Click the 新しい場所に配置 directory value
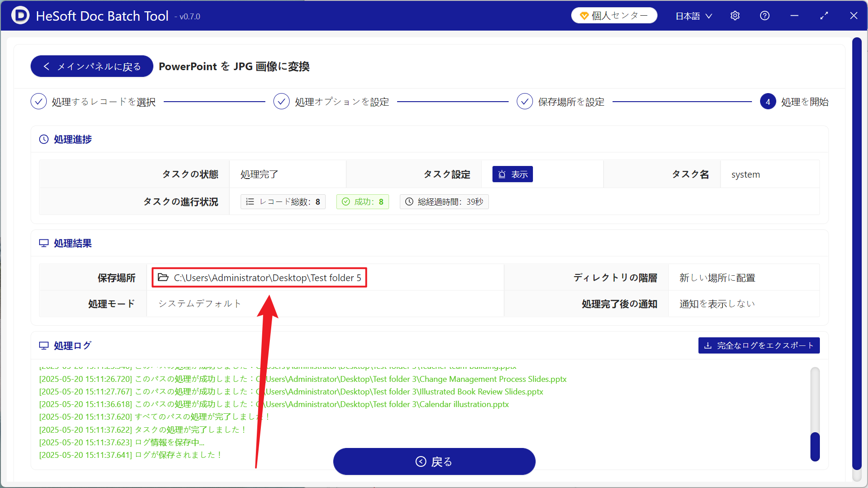The height and width of the screenshot is (488, 868). (717, 278)
